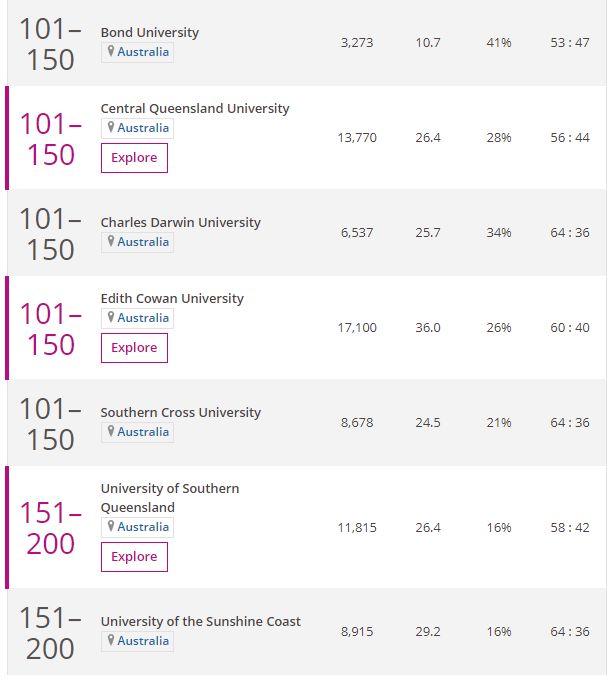The image size is (612, 682).
Task: Click the location pin under University of the Sunshine Coast
Action: (x=111, y=640)
